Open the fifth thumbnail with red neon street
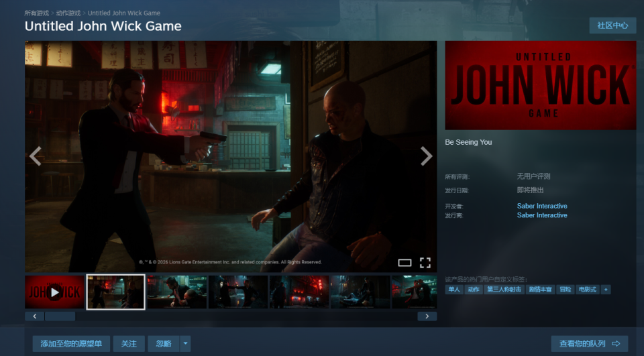644x356 pixels. [x=299, y=292]
